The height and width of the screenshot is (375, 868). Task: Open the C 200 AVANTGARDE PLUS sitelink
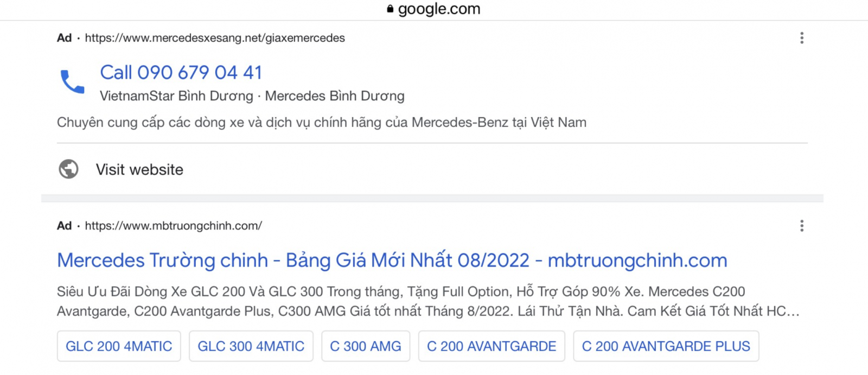(x=666, y=346)
